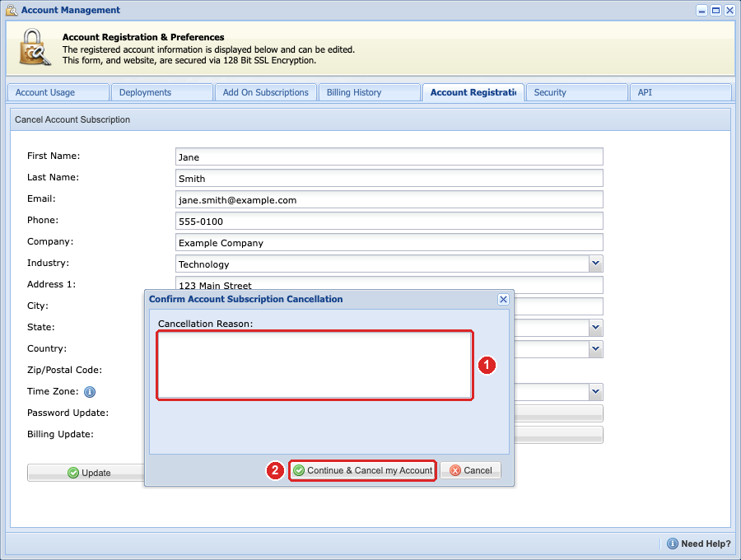Click the Phone field showing 555-0100
Image resolution: width=741 pixels, height=560 pixels.
click(x=389, y=222)
